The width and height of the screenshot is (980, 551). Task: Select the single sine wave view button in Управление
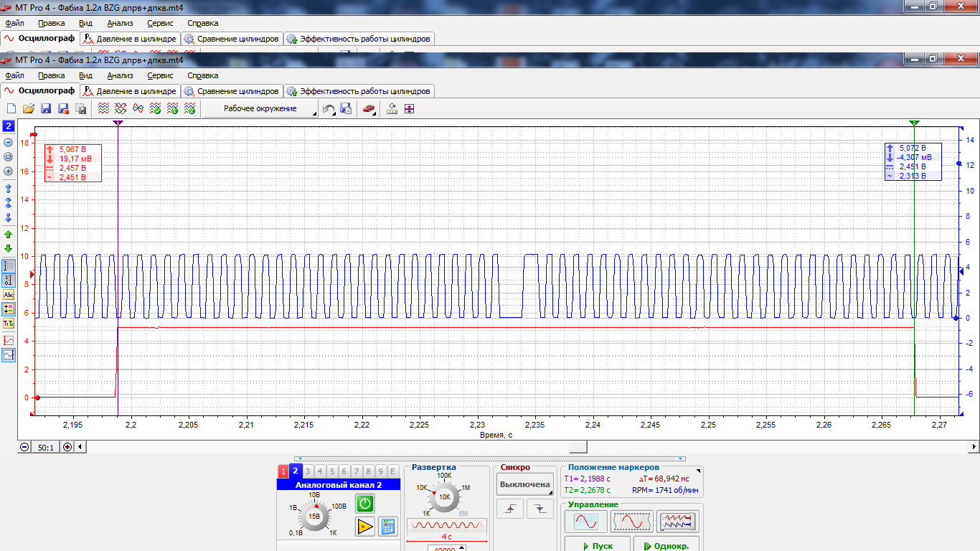(586, 522)
